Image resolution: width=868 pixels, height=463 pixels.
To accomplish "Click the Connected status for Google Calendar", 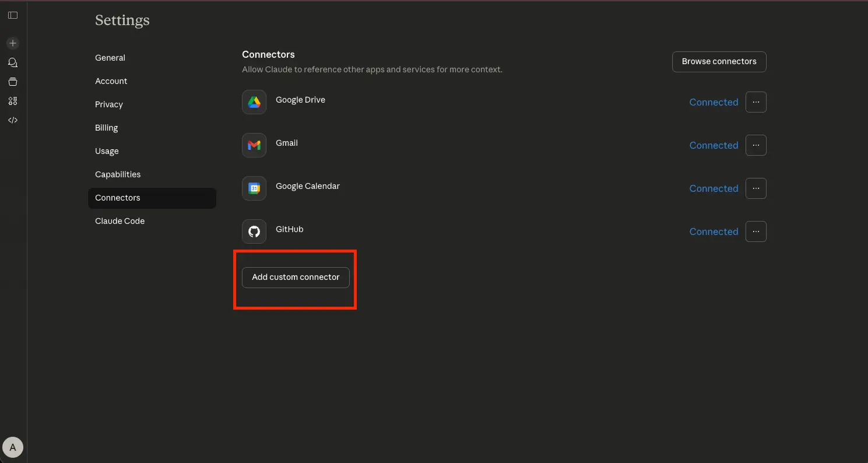I will coord(714,188).
